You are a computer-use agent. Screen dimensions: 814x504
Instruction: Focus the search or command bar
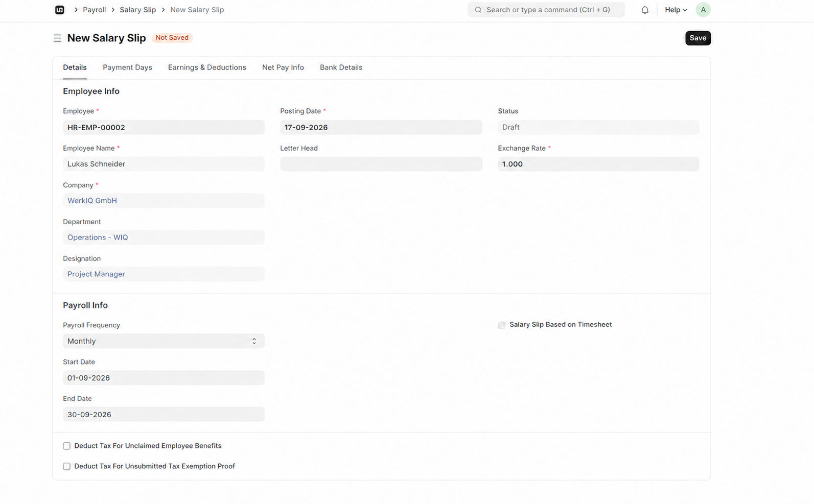tap(546, 10)
